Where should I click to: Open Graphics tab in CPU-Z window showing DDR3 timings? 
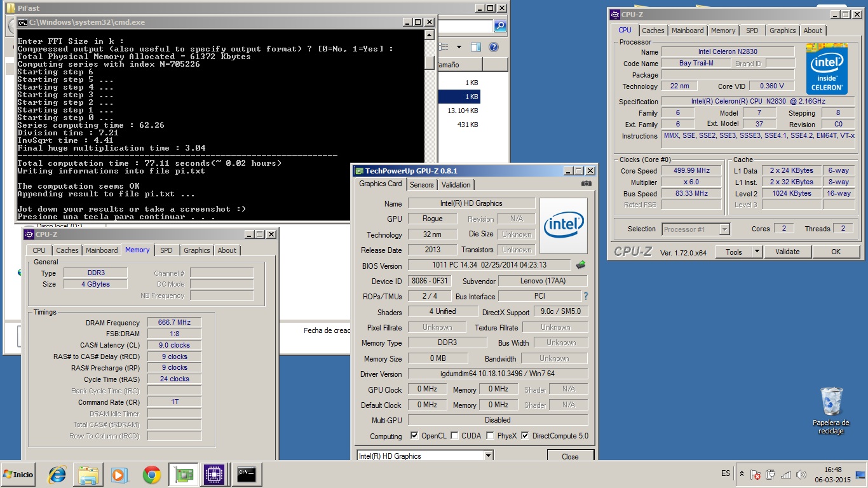tap(196, 250)
